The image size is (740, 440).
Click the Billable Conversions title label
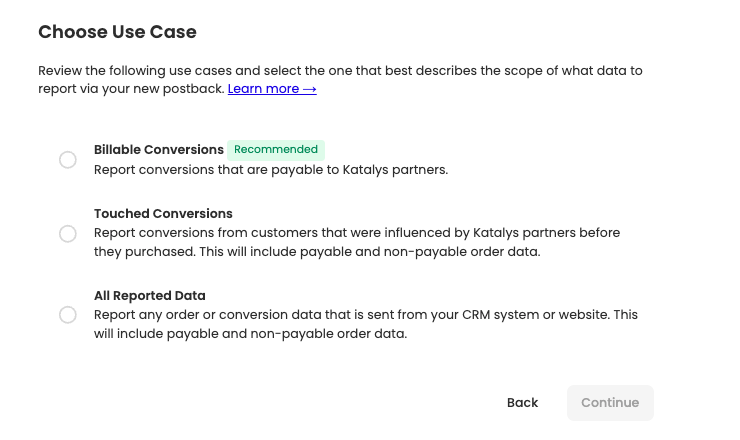click(x=158, y=150)
